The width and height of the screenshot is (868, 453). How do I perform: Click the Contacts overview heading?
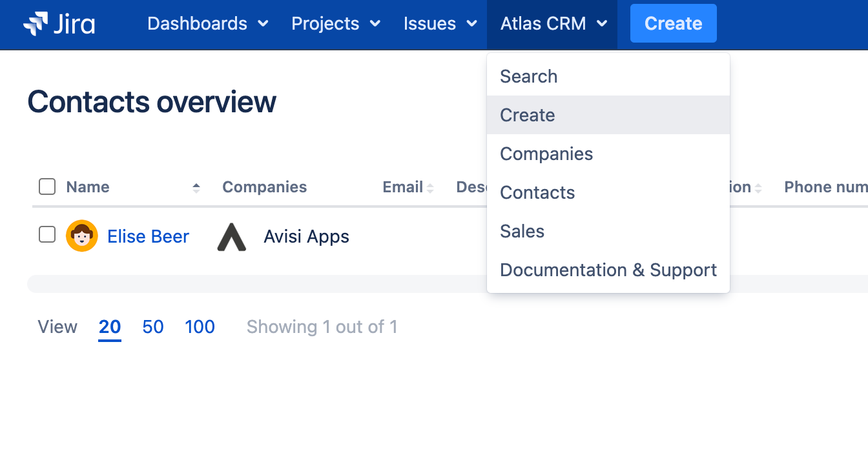pyautogui.click(x=152, y=102)
